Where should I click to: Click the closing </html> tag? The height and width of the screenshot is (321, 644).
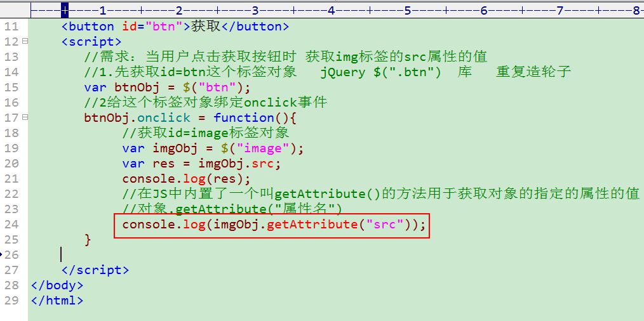[x=57, y=301]
